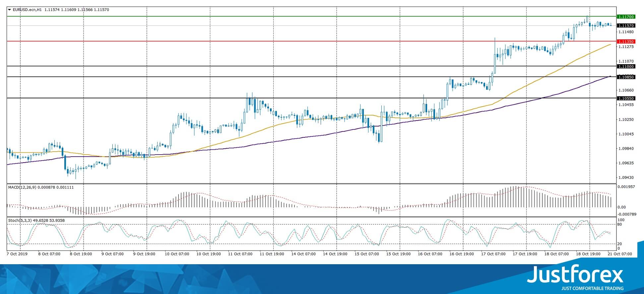Click the 16 Oct 07:00 time label

[x=430, y=254]
